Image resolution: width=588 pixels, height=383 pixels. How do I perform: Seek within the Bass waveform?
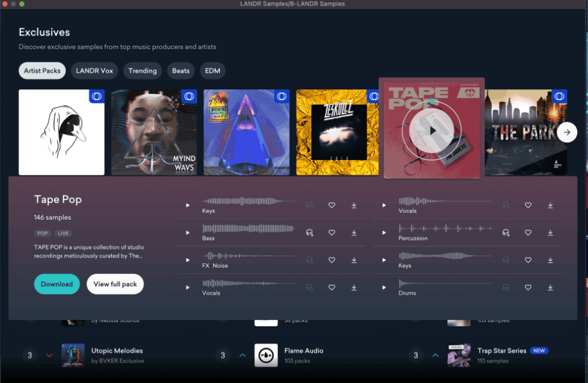pos(248,228)
